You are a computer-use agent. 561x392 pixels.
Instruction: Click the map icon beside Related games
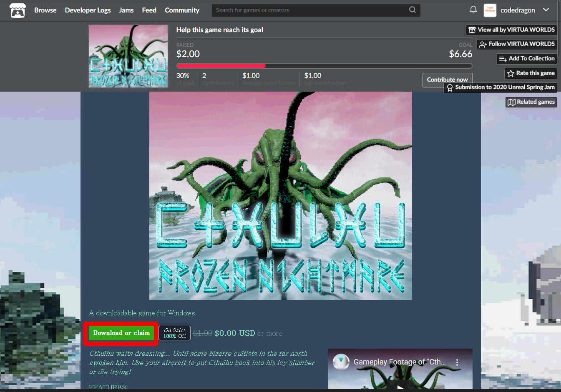[x=511, y=102]
